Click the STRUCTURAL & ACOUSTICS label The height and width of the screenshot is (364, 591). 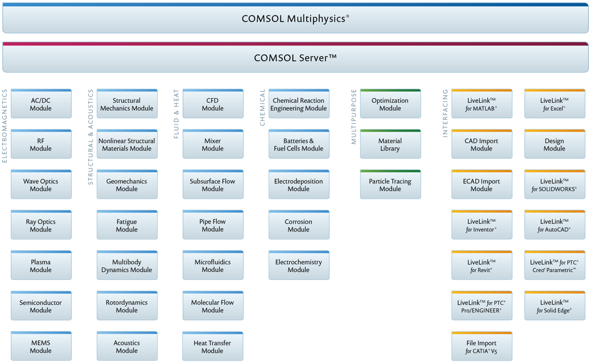(90, 137)
